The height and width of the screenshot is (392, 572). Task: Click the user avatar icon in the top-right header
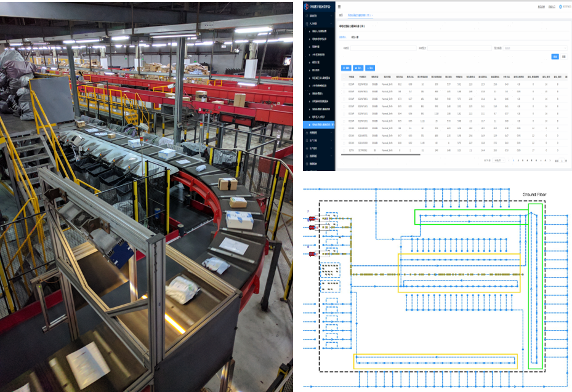point(560,7)
